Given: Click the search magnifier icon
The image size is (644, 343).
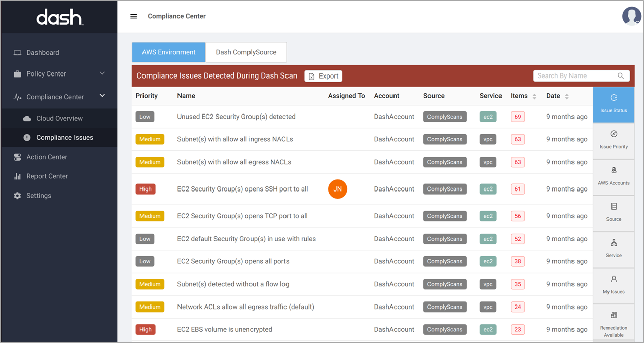Looking at the screenshot, I should [621, 76].
